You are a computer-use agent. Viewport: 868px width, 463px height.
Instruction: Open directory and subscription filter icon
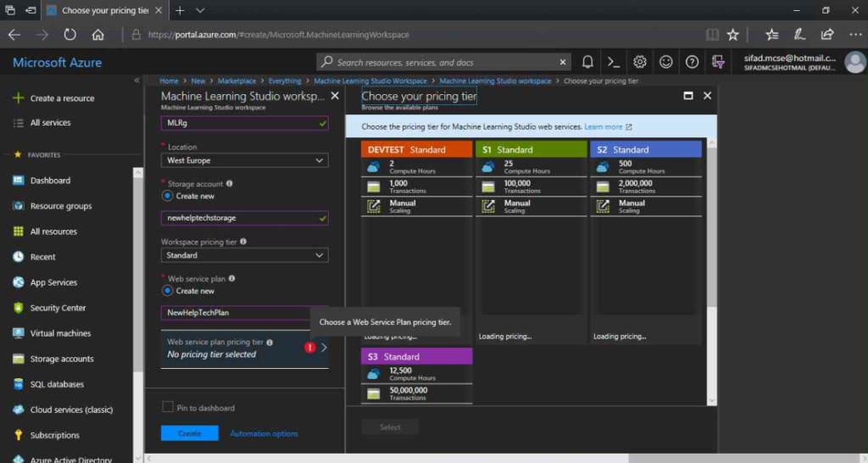coord(718,62)
